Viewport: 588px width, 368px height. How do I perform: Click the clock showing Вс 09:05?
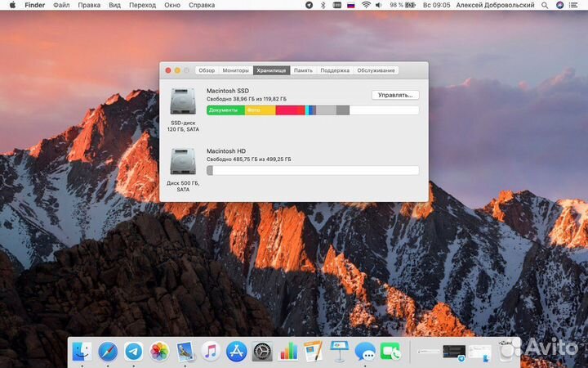436,5
